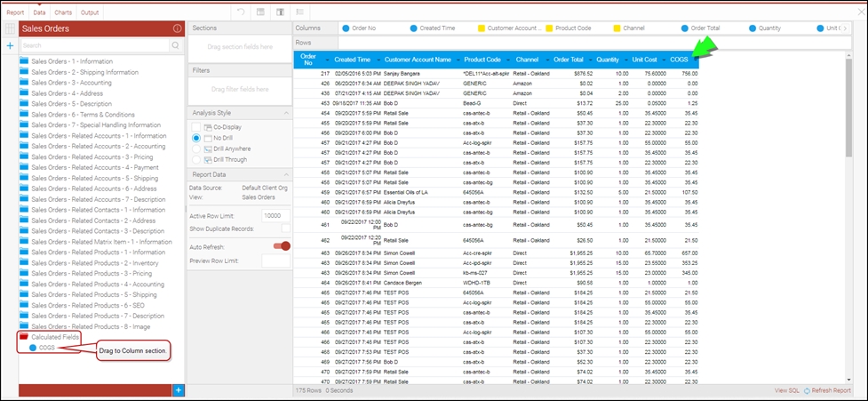Click folder icon for Sales Orders - 4 - Address
Image resolution: width=868 pixels, height=401 pixels.
(24, 93)
